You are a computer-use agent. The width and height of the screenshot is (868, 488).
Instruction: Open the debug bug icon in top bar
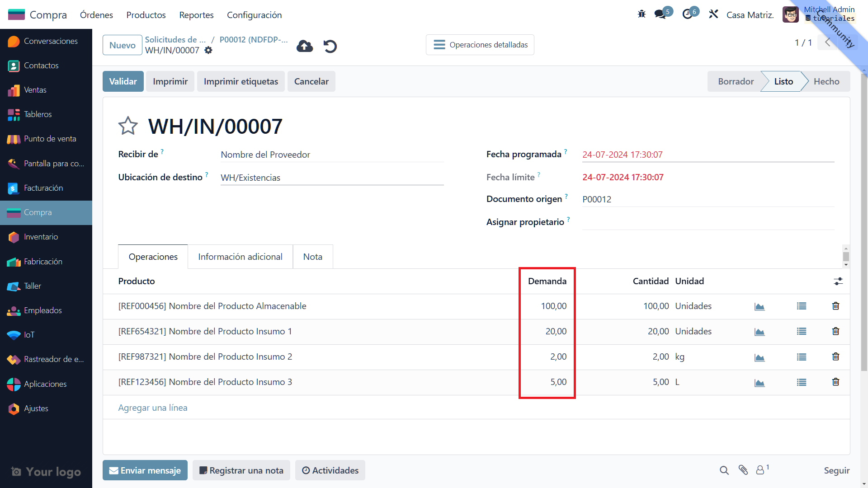coord(642,14)
